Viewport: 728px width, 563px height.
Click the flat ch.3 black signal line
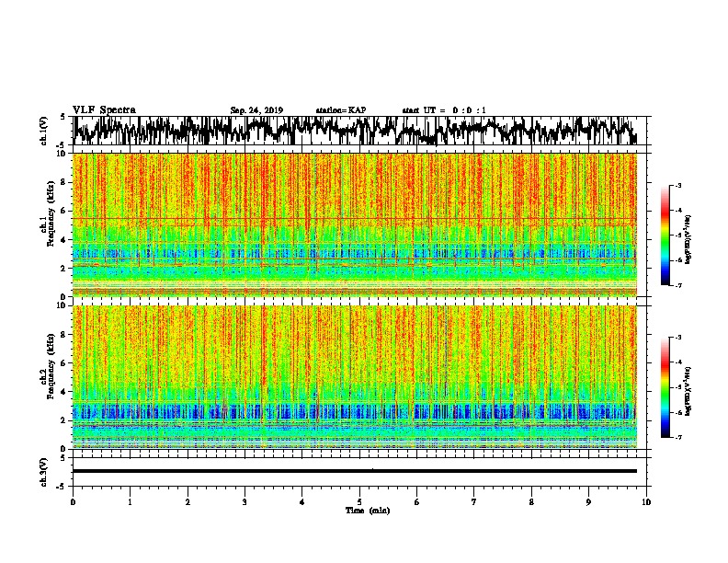[355, 471]
